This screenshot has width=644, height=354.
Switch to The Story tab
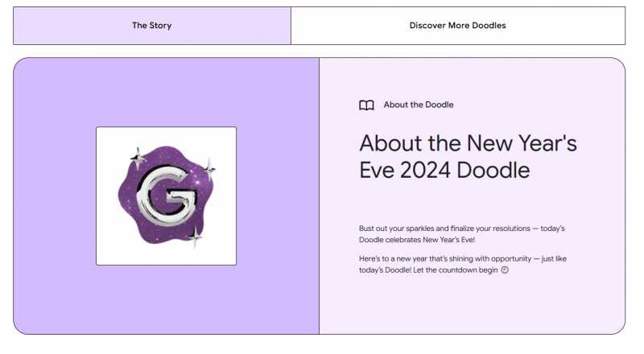click(x=152, y=26)
